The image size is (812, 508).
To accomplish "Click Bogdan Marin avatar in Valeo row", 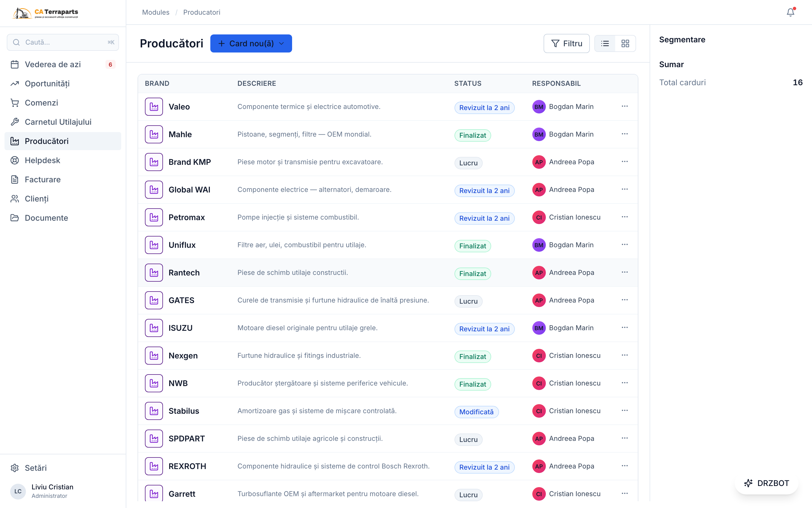I will (x=539, y=107).
